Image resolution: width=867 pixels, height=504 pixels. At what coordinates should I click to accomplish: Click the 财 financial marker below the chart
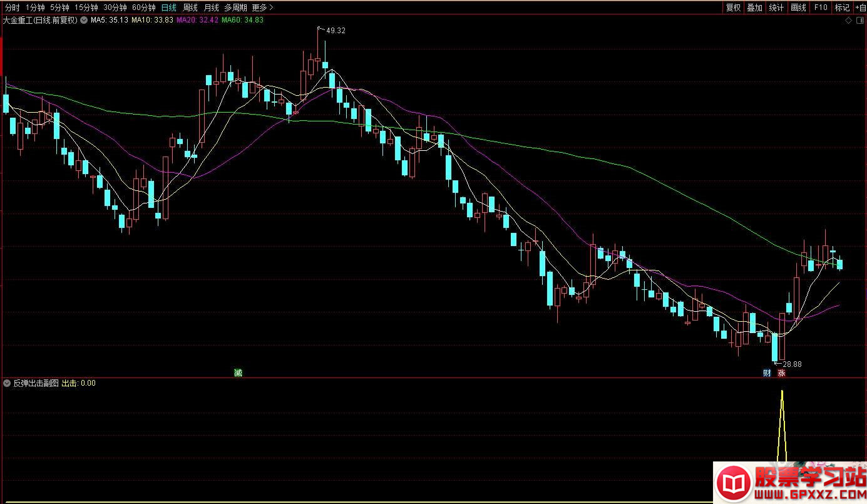pos(767,373)
